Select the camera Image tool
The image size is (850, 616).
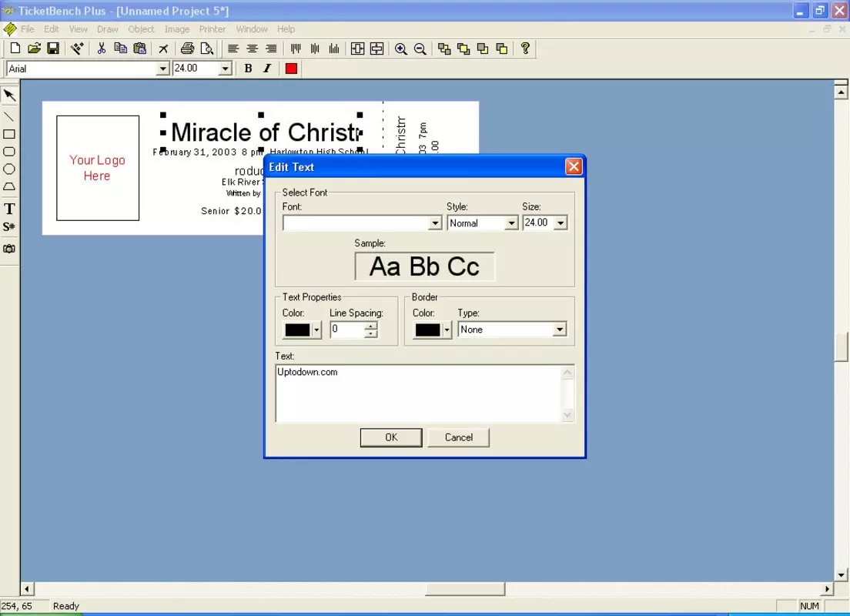pyautogui.click(x=9, y=249)
